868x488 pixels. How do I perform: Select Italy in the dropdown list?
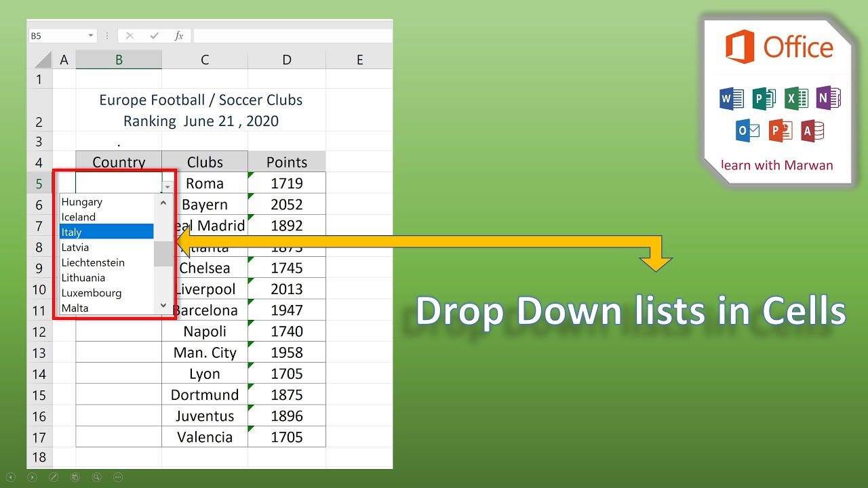[106, 232]
